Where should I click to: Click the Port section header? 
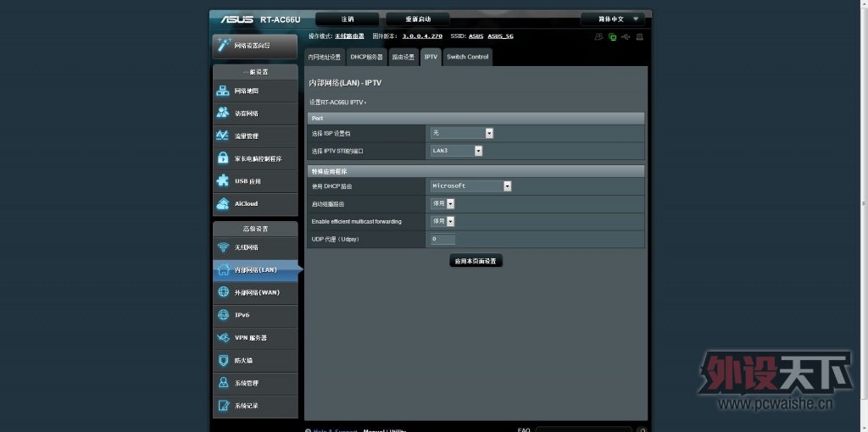click(x=476, y=119)
